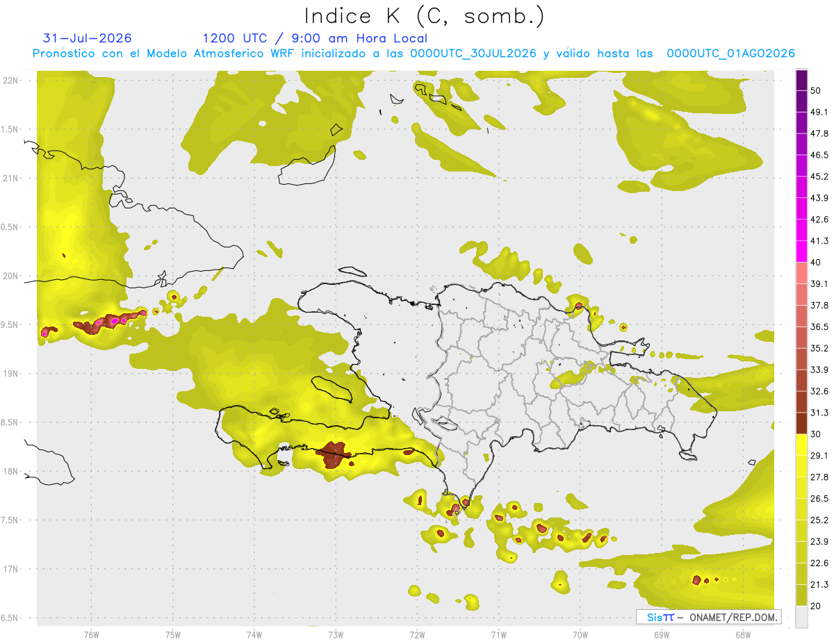Select latitude axis label "18N"
The width and height of the screenshot is (834, 644).
(x=12, y=471)
